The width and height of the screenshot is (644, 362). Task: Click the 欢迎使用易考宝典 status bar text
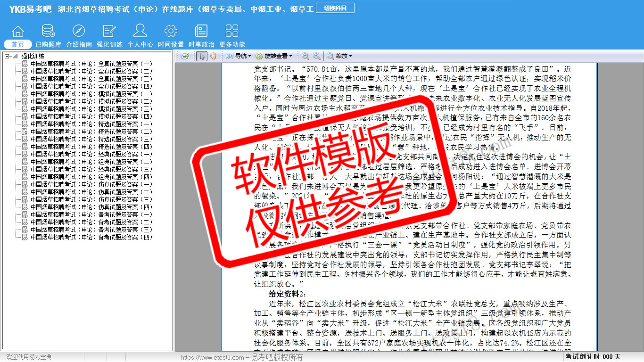(29, 357)
